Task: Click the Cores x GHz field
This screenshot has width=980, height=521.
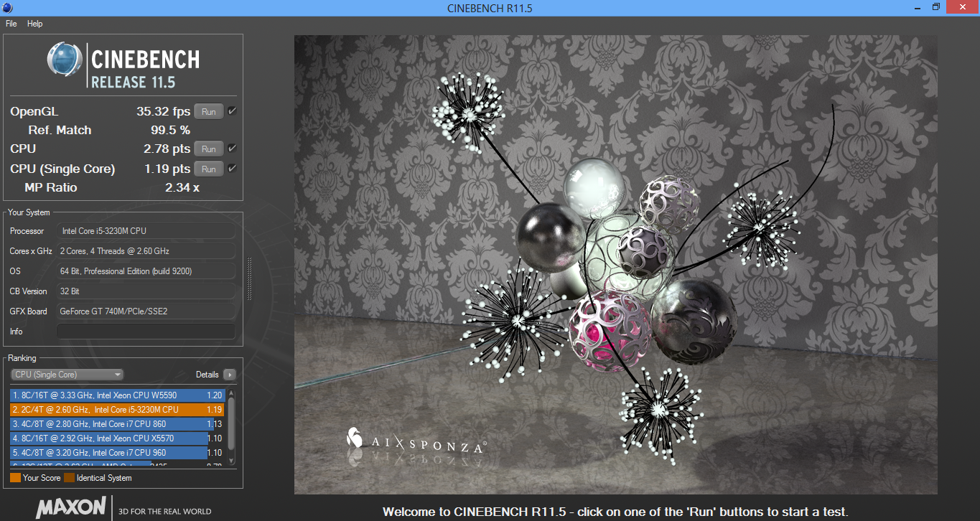Action: tap(146, 251)
